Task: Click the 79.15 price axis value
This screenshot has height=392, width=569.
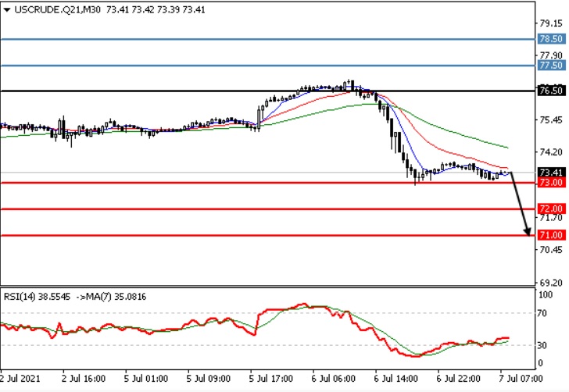Action: 551,23
